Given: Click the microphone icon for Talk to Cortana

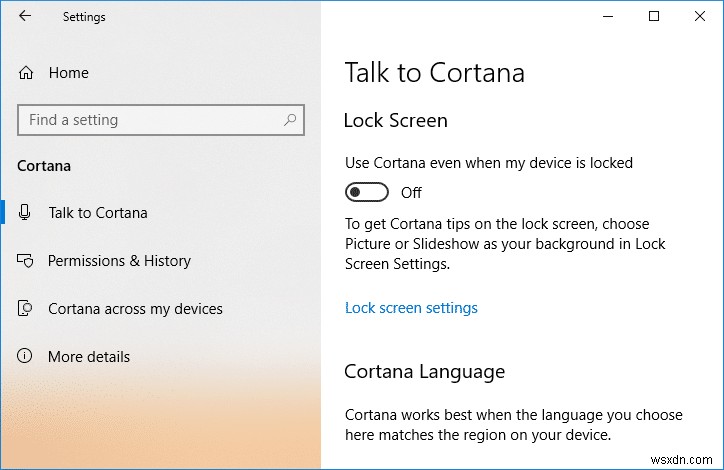Looking at the screenshot, I should (24, 212).
